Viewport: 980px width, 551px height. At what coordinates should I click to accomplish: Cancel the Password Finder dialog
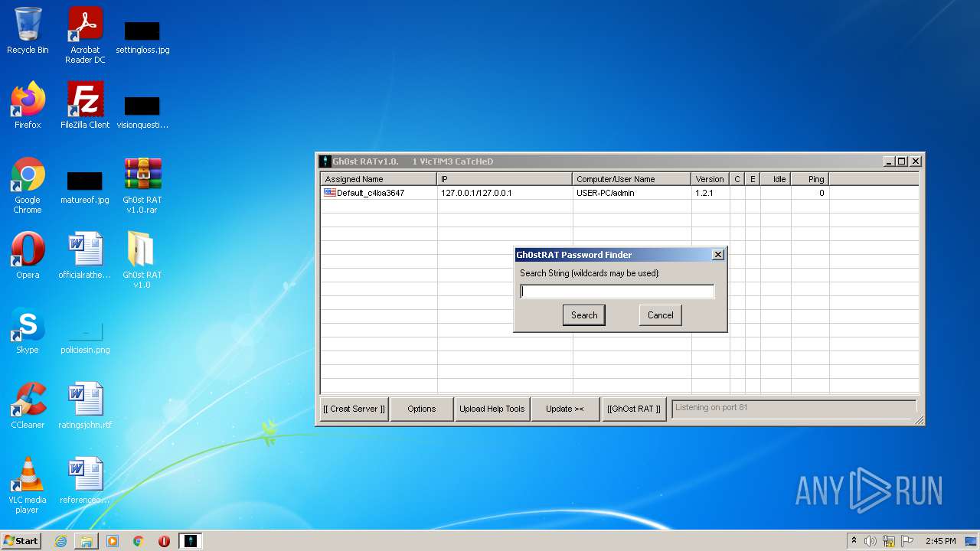tap(660, 315)
